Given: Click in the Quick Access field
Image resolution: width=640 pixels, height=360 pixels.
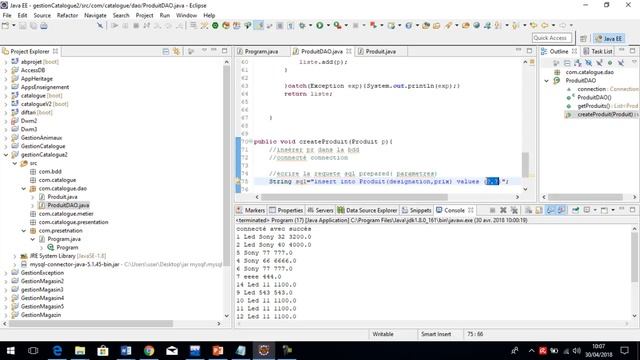Looking at the screenshot, I should tap(553, 38).
